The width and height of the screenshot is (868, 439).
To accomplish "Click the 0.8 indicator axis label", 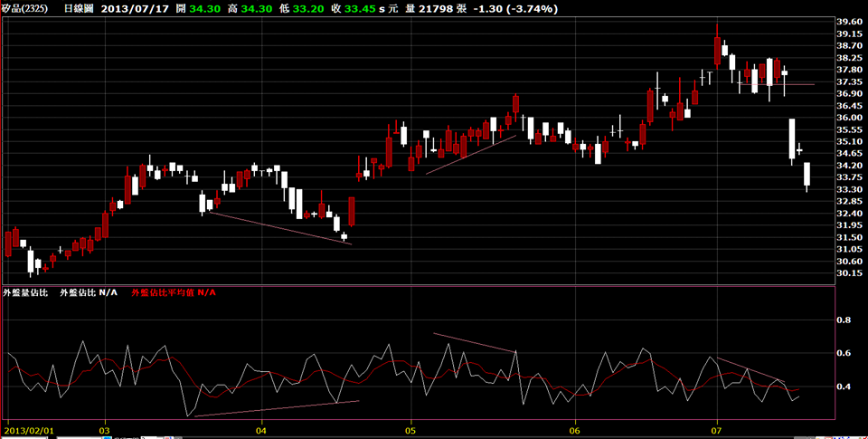I will [843, 320].
